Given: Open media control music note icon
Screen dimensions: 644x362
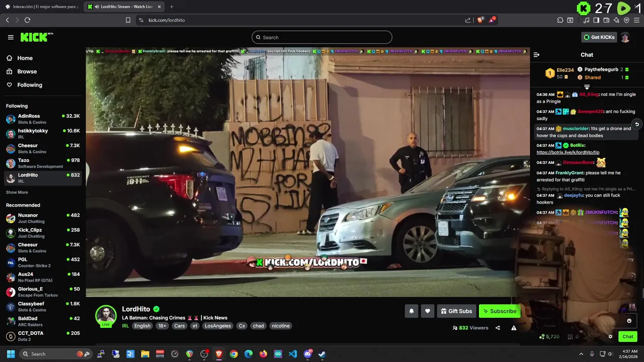Looking at the screenshot, I should click(586, 20).
